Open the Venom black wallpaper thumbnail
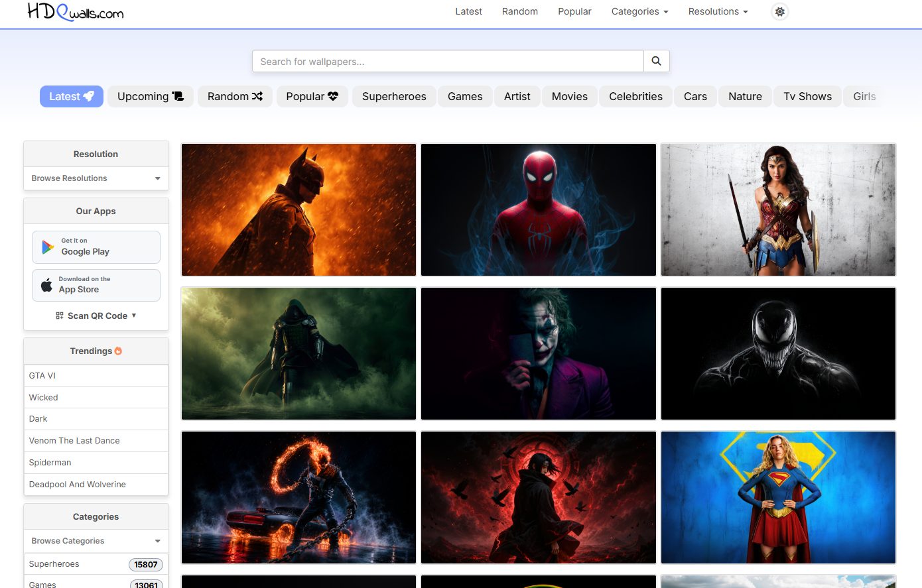922x588 pixels. pos(779,353)
